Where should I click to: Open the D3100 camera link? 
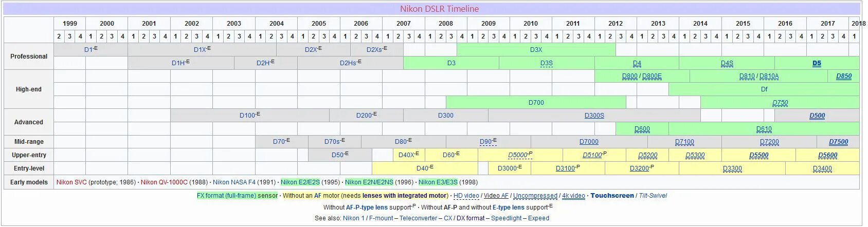click(x=566, y=168)
